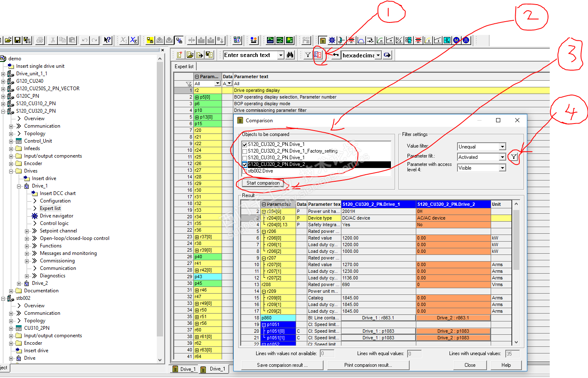Expand the Drive_2 tree node
The image size is (588, 378).
[19, 284]
